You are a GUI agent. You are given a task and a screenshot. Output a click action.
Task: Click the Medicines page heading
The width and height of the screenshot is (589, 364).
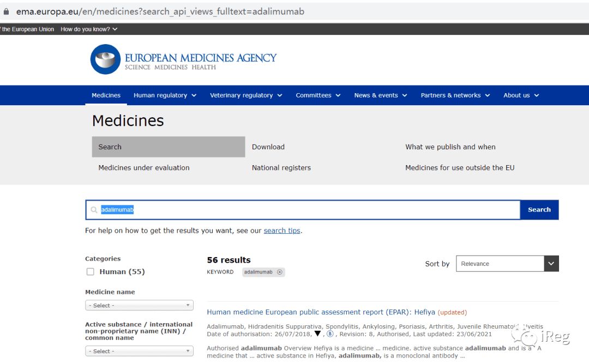128,121
